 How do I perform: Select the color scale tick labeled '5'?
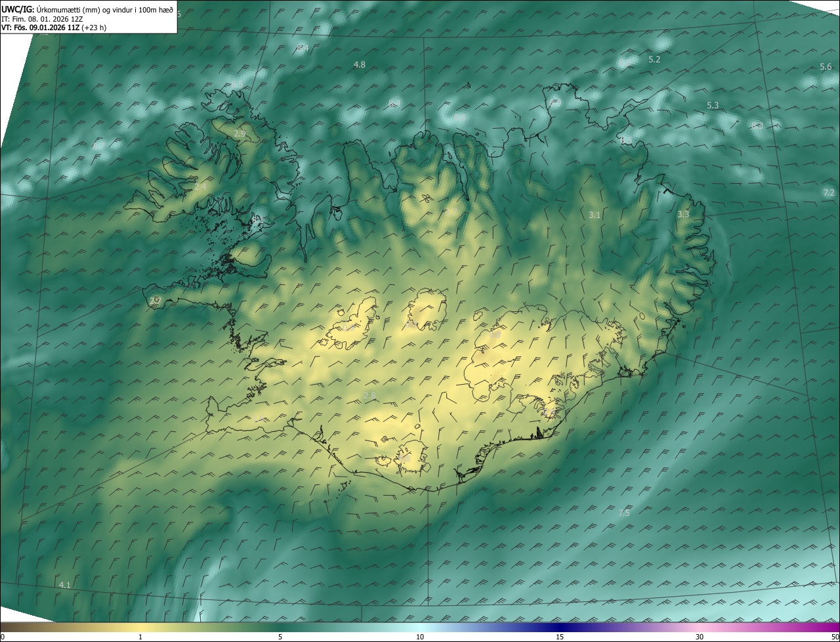(x=280, y=637)
